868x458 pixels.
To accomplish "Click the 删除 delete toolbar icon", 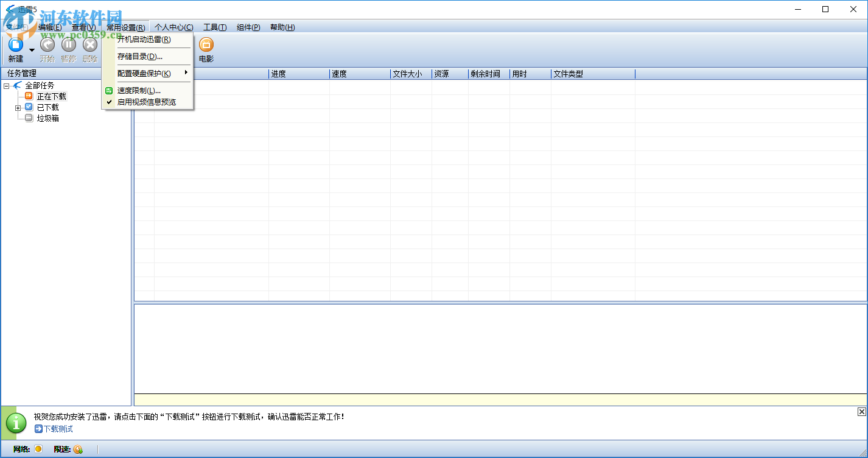I will [90, 44].
